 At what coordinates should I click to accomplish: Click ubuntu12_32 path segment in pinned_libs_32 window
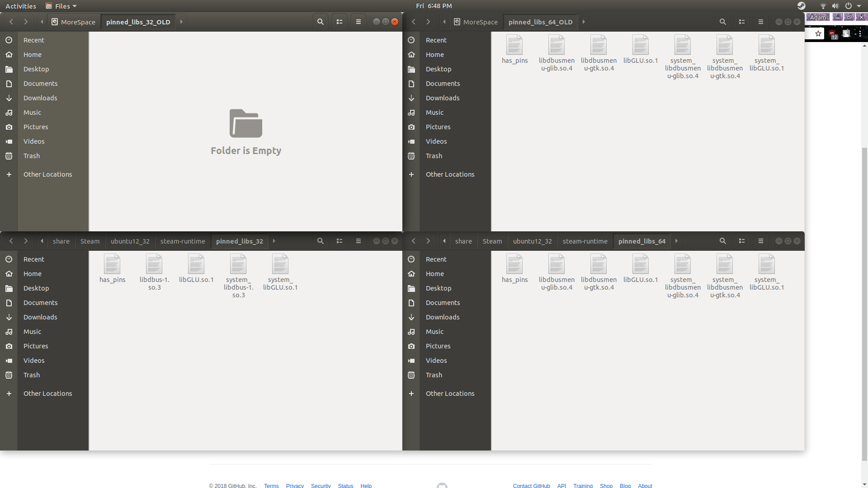[x=130, y=241]
